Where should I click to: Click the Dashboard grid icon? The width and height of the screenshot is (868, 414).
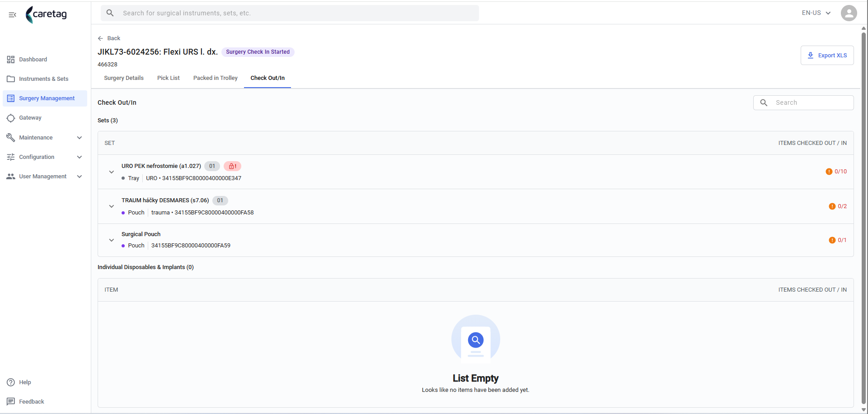(11, 60)
